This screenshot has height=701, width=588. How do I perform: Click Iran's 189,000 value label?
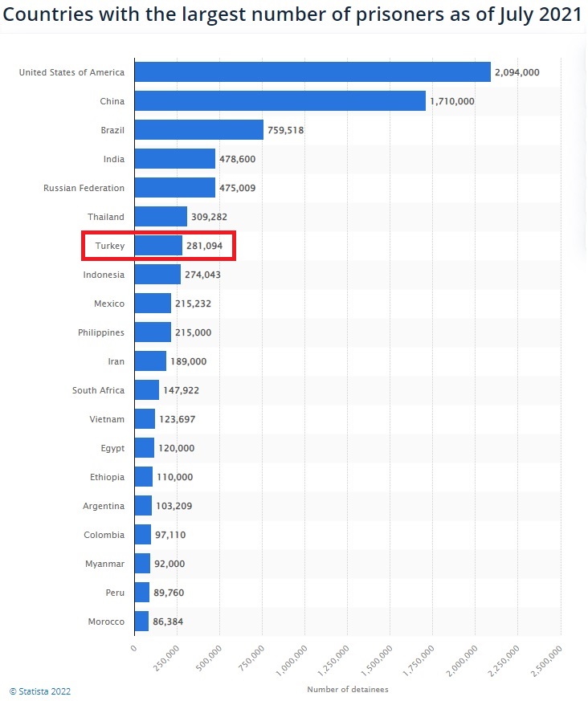coord(188,361)
